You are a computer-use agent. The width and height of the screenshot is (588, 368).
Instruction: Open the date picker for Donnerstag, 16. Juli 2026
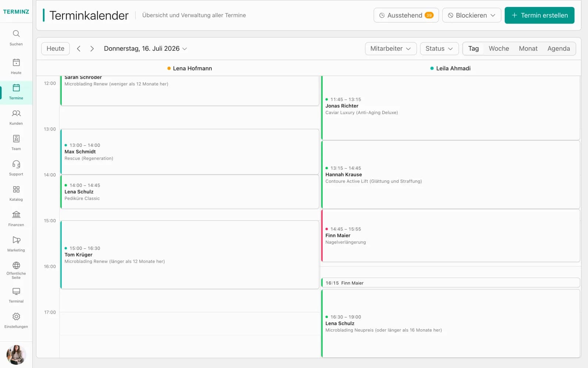[x=146, y=49]
